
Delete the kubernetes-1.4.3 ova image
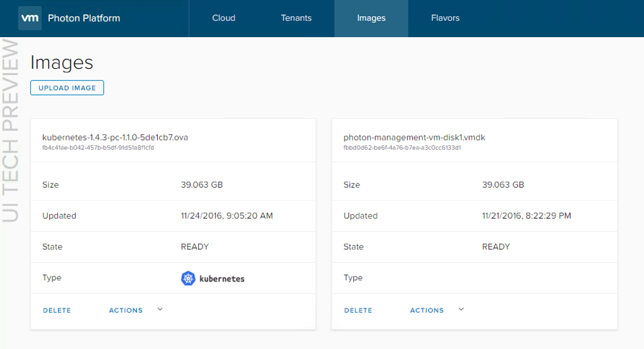(57, 311)
